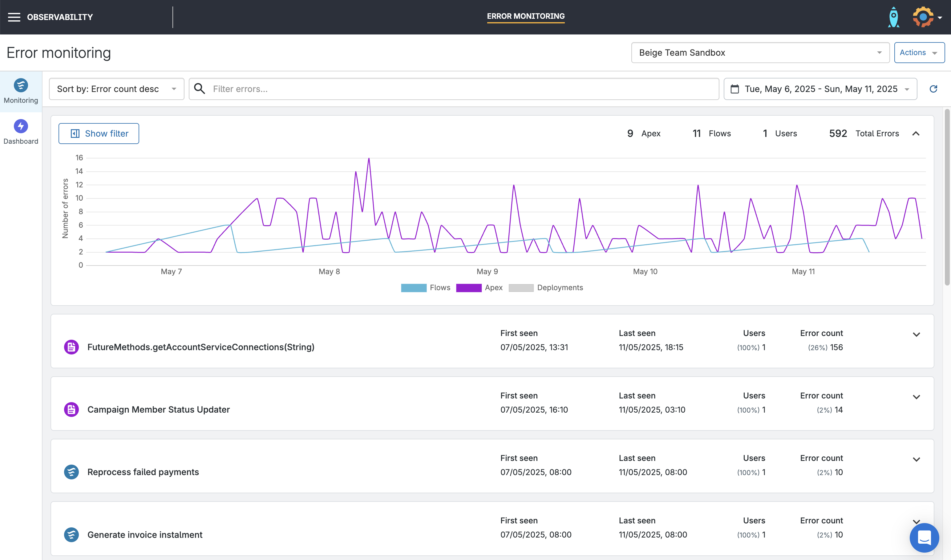Open the Sort by Error count dropdown
951x560 pixels.
click(x=116, y=89)
